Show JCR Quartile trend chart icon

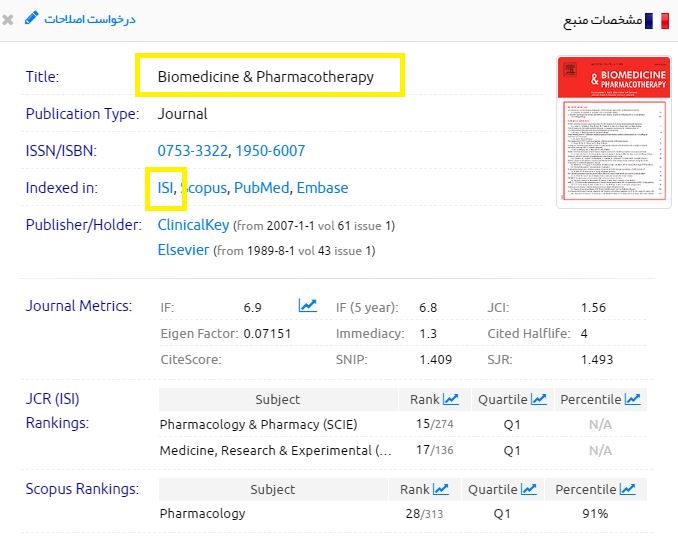538,400
